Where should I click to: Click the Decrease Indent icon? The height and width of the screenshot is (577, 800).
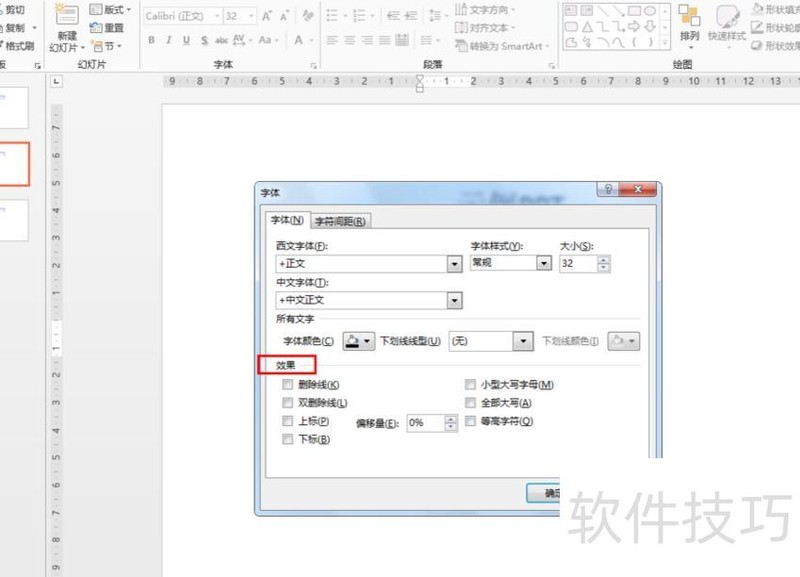coord(393,16)
